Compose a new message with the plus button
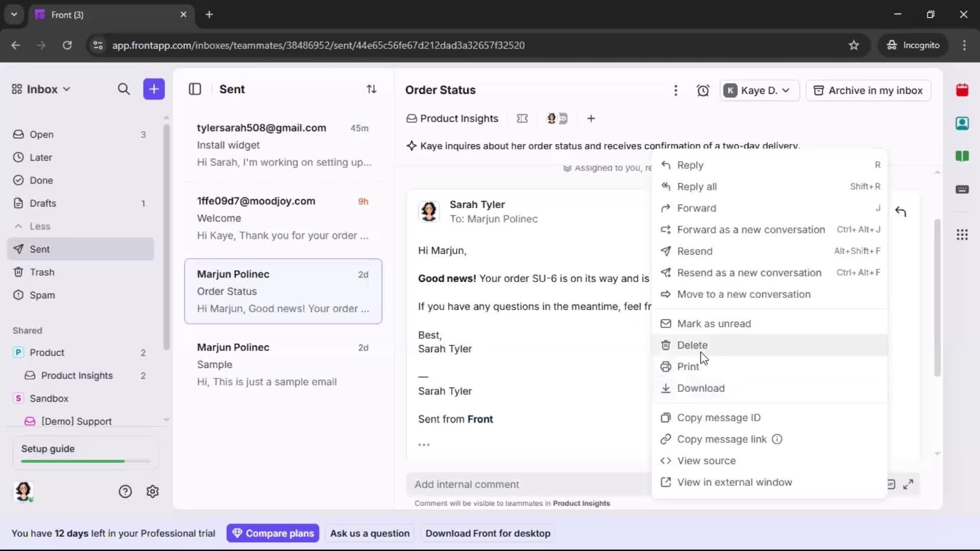The height and width of the screenshot is (551, 980). click(154, 89)
